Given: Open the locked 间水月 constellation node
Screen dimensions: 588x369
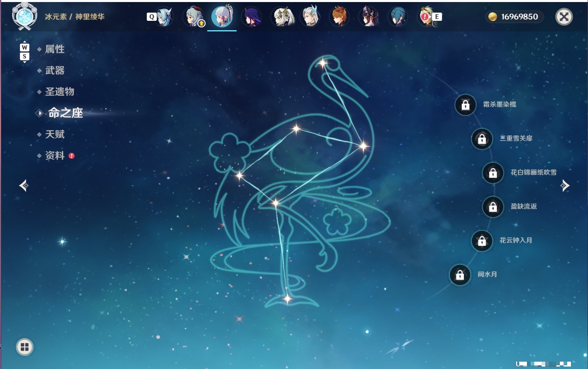Looking at the screenshot, I should [x=460, y=275].
